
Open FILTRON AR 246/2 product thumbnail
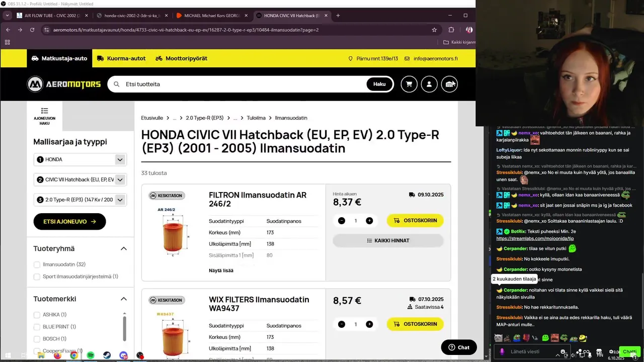coord(174,232)
